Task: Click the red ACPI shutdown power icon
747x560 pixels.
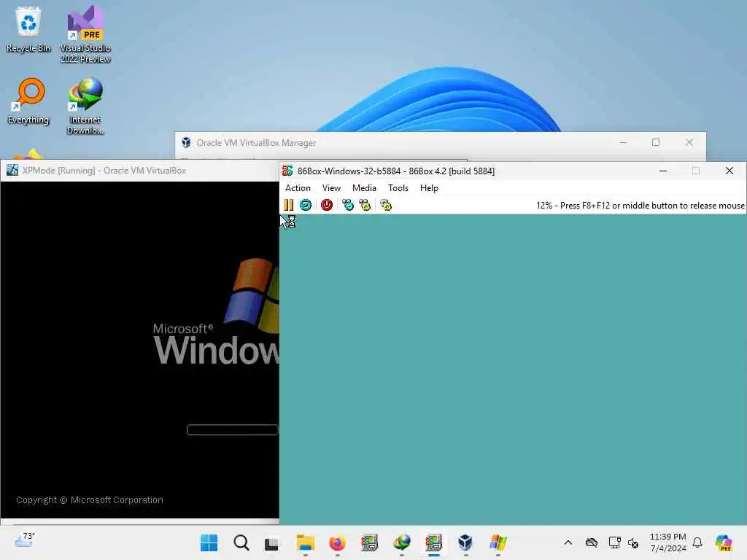Action: pyautogui.click(x=327, y=205)
